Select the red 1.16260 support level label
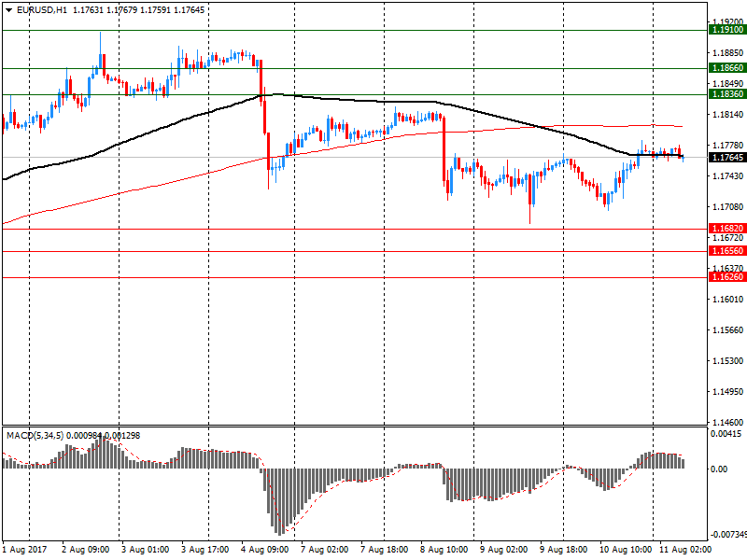The height and width of the screenshot is (560, 747). pos(727,277)
